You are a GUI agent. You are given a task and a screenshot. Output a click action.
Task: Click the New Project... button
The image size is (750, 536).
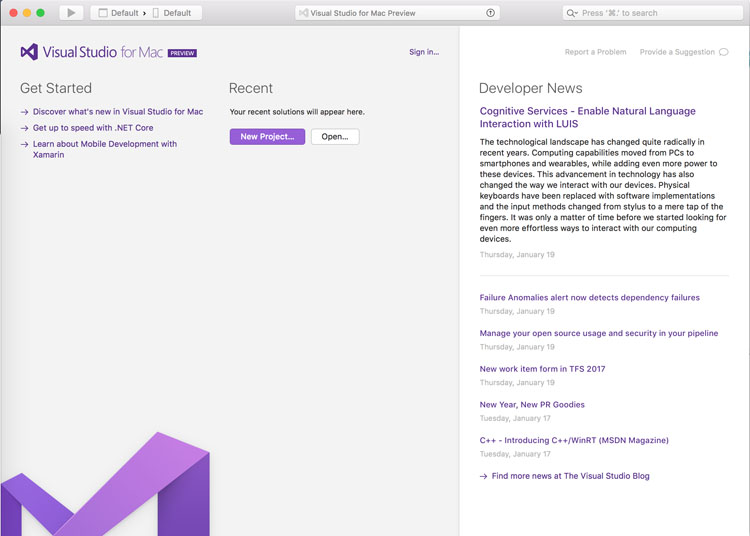click(267, 136)
